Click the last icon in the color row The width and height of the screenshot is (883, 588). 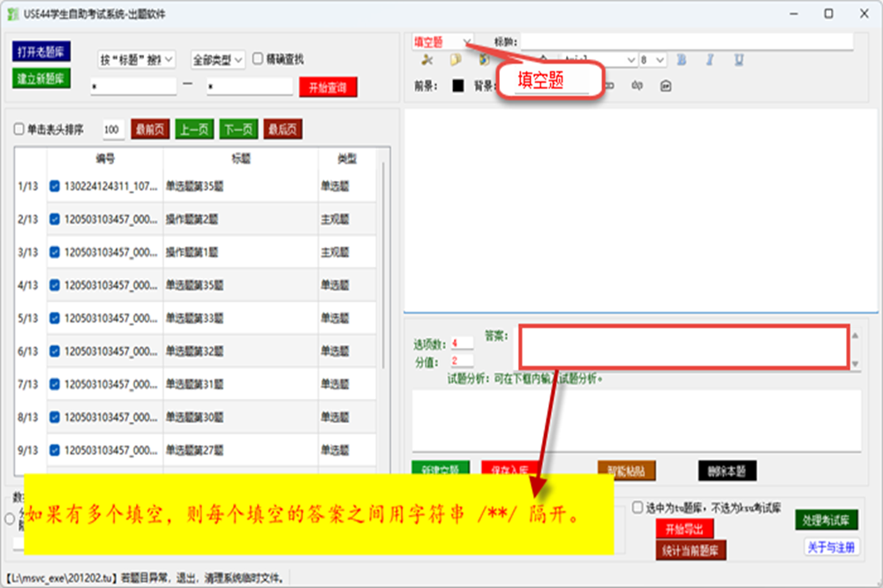(x=666, y=86)
